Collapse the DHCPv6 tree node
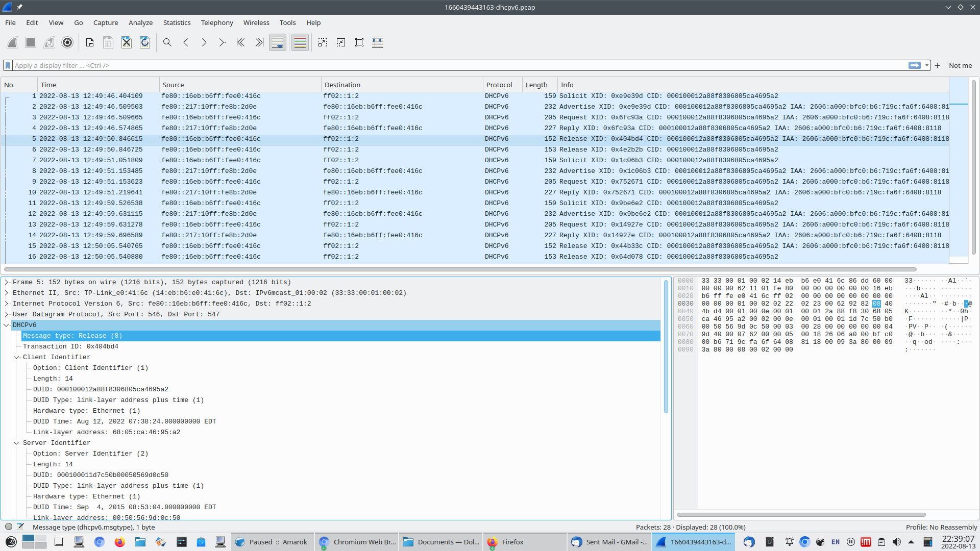This screenshot has width=980, height=551. [x=7, y=325]
